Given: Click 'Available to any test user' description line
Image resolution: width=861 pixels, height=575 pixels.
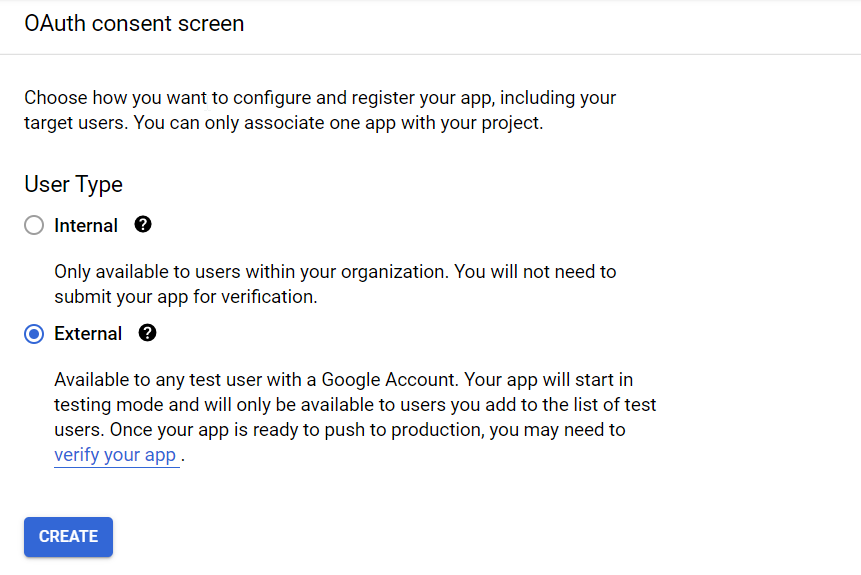Looking at the screenshot, I should coord(250,380).
